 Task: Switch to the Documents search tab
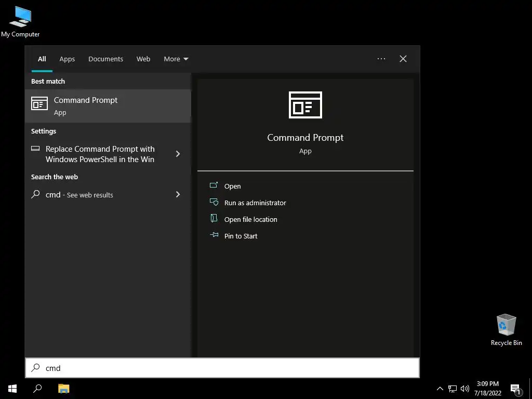pyautogui.click(x=106, y=59)
